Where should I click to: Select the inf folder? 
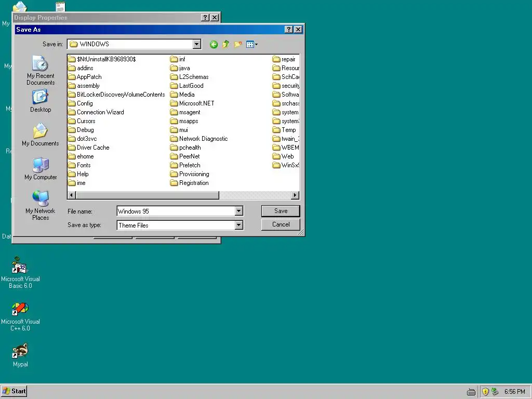coord(178,59)
